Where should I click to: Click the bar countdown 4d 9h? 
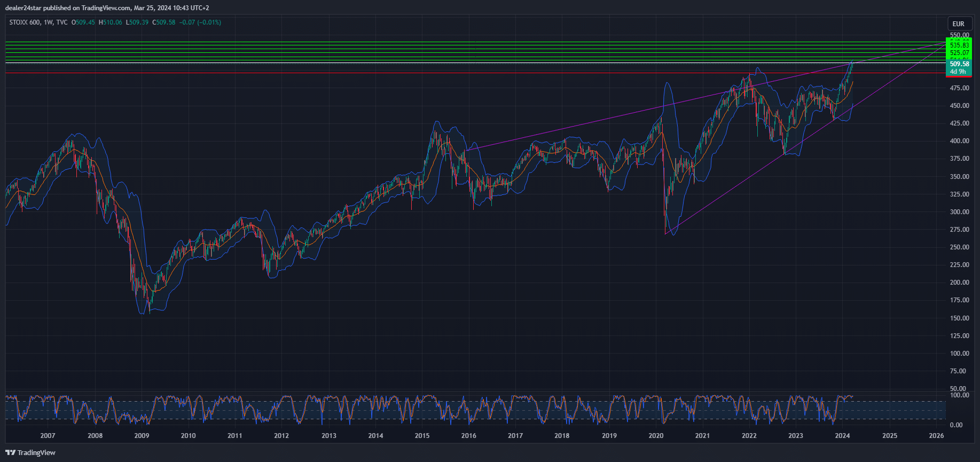tap(958, 72)
